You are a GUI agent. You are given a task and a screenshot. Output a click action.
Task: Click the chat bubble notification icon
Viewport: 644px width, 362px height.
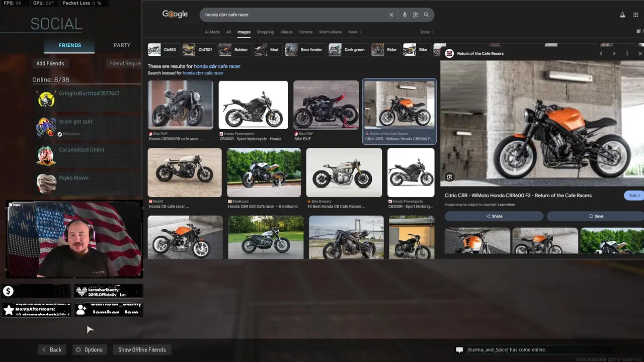[x=459, y=350]
